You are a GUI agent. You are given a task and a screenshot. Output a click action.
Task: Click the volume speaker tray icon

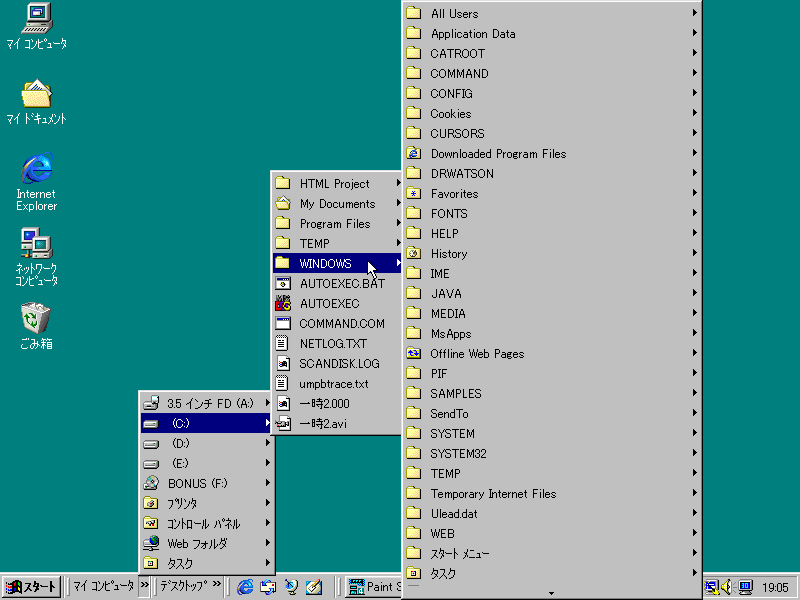(x=727, y=587)
